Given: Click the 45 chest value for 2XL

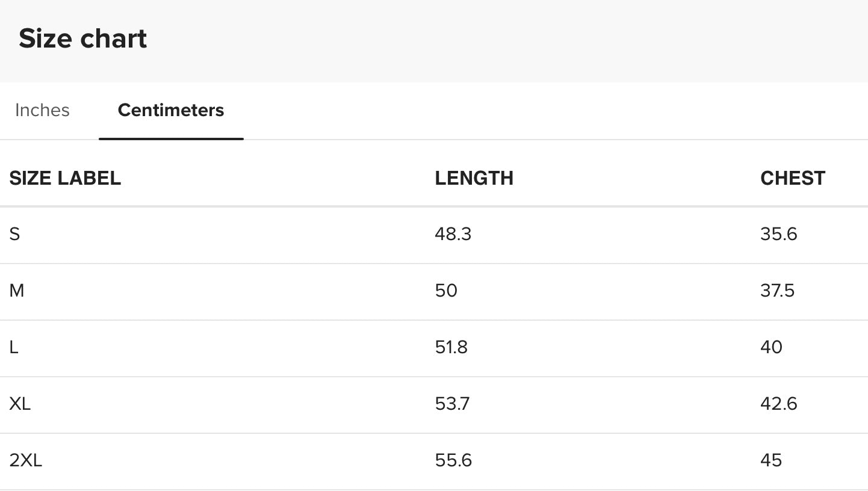Looking at the screenshot, I should coord(771,460).
